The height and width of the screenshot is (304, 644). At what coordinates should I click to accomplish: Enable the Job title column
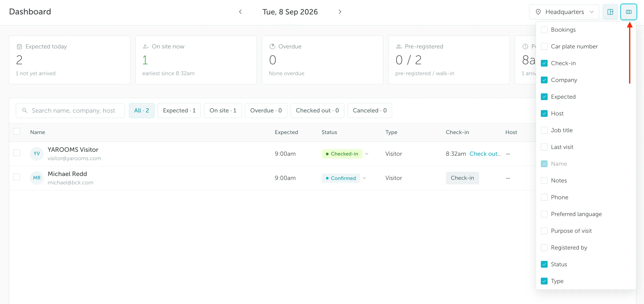click(544, 130)
